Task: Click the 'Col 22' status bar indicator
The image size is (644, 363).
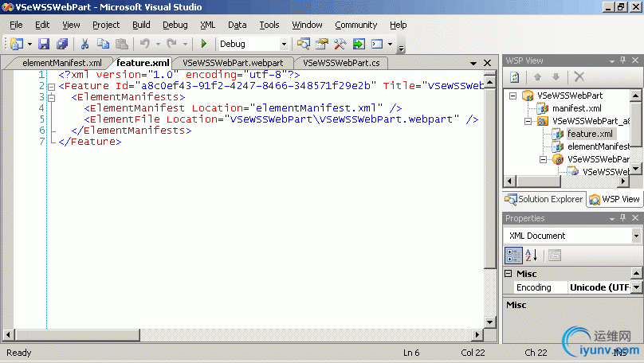Action: point(473,353)
